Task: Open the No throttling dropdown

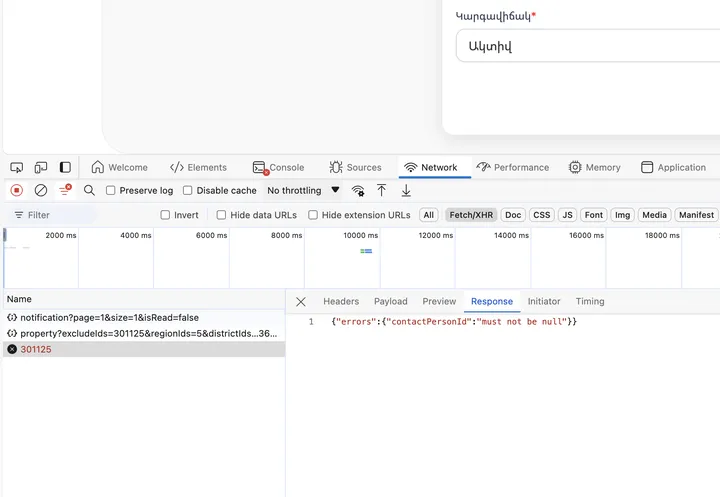Action: [x=303, y=190]
